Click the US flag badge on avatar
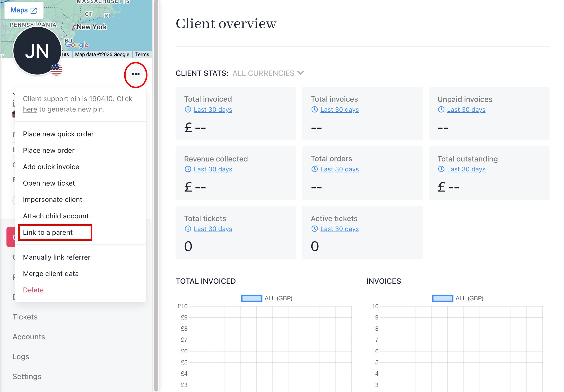 point(56,70)
